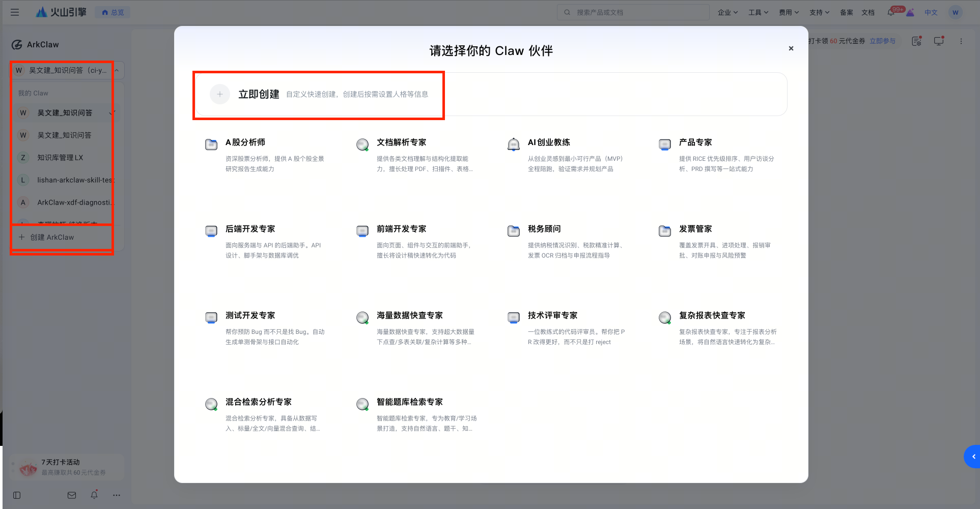Open the W user avatar menu

click(956, 12)
